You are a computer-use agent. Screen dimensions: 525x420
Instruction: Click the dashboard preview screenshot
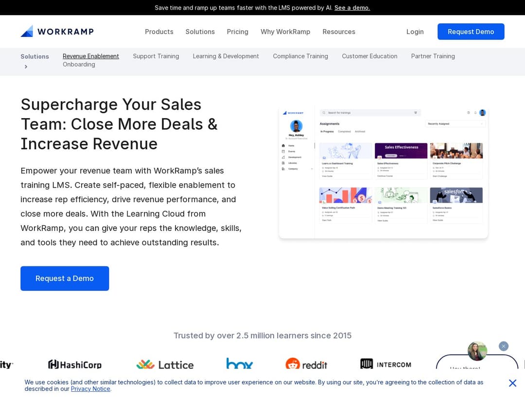pos(383,173)
